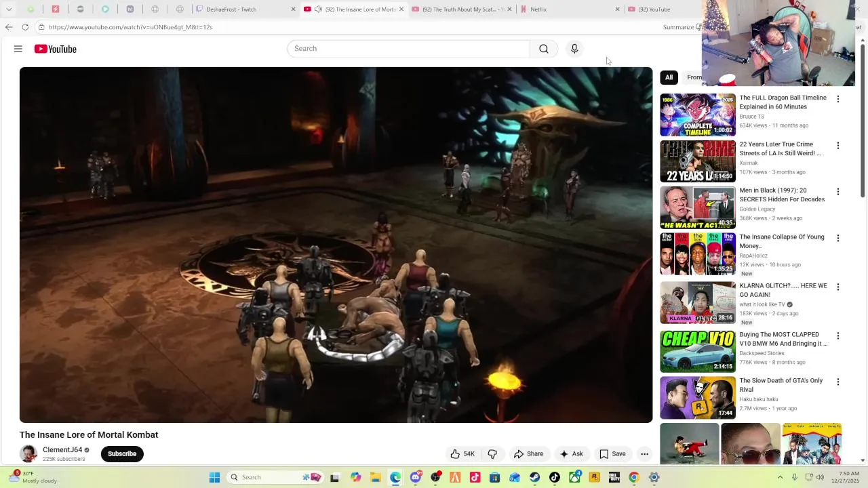Reload the page with browser refresh icon
Screen dimensions: 868x488
(x=25, y=27)
